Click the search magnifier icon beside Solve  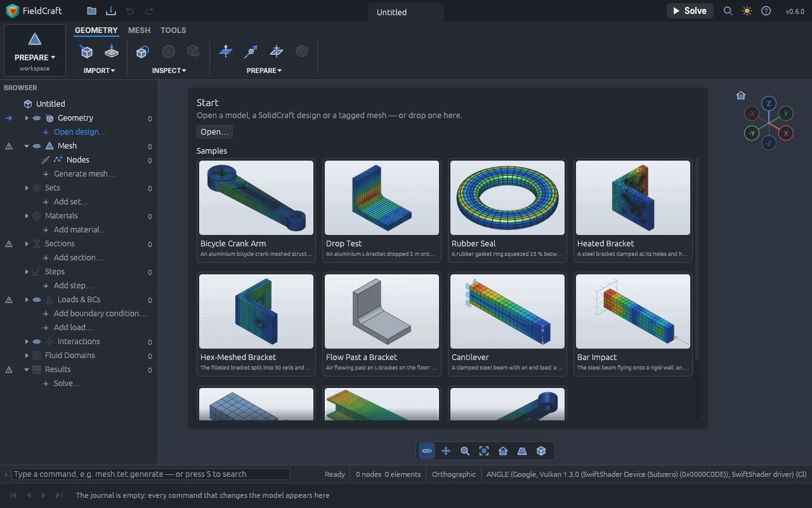pos(728,11)
